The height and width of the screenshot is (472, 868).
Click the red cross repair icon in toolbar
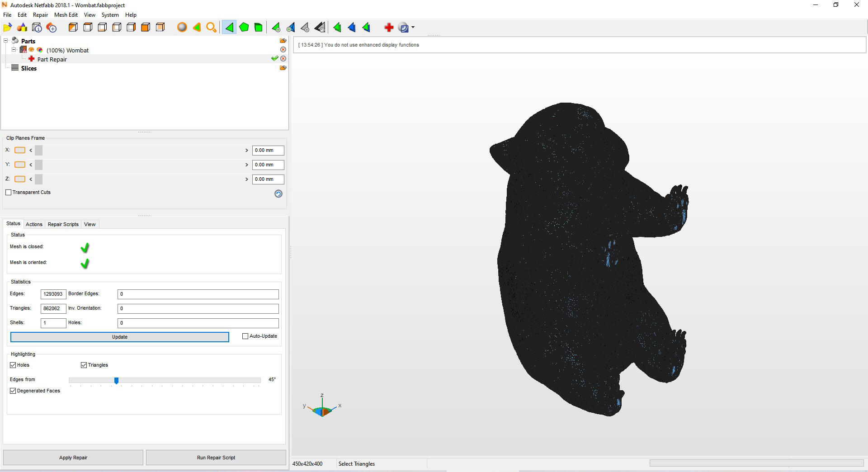(388, 28)
